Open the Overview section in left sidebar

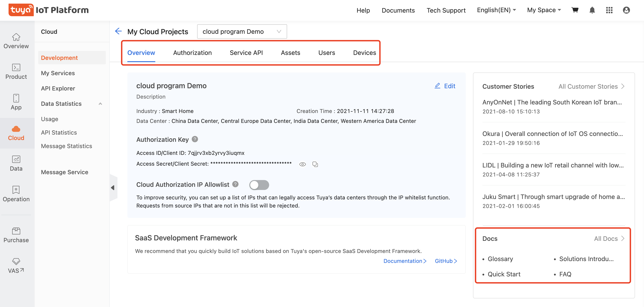[x=16, y=41]
